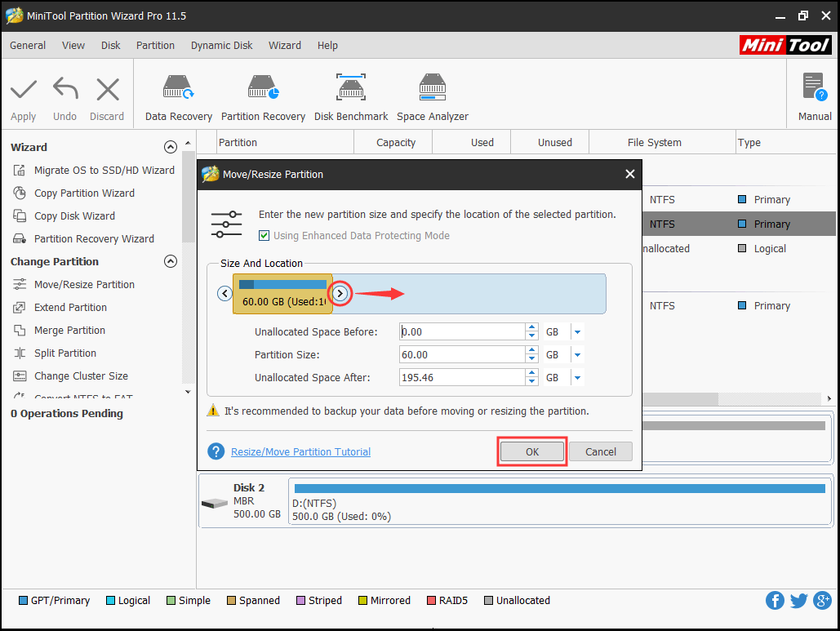840x631 pixels.
Task: Click the blue question mark help icon
Action: (x=216, y=451)
